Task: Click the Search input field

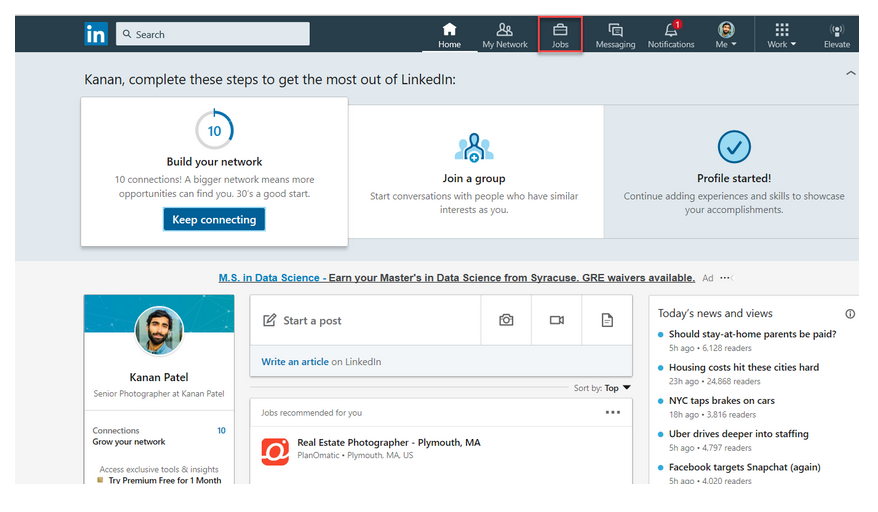Action: coord(213,34)
